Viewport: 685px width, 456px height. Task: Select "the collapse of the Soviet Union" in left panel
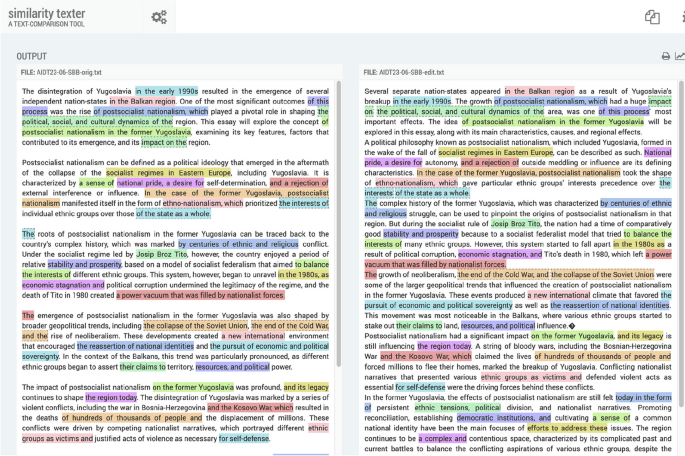pos(195,325)
